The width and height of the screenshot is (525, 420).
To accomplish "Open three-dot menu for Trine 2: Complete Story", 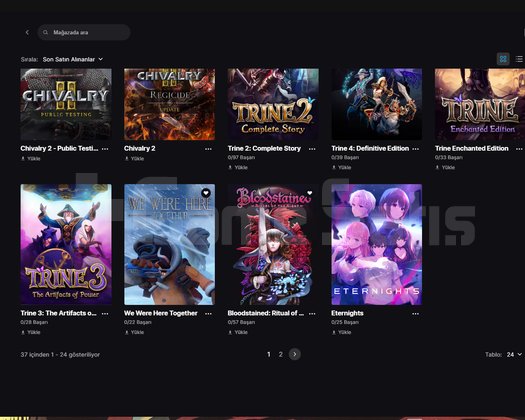I will [x=312, y=149].
